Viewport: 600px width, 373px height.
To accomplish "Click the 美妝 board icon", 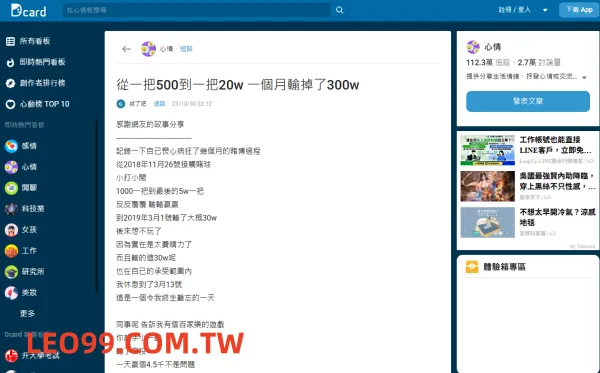I will coord(11,293).
